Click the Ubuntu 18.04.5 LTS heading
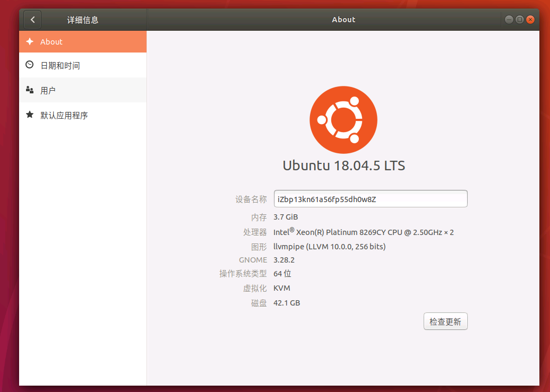This screenshot has width=550, height=392. [344, 165]
